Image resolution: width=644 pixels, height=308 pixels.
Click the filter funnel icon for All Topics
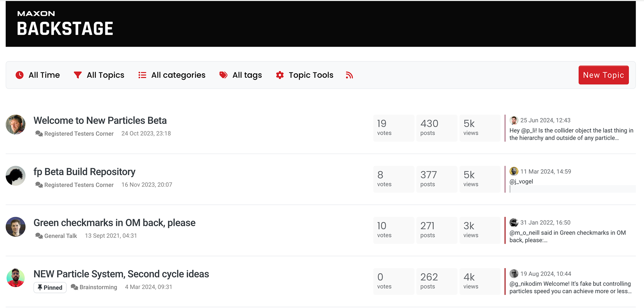pyautogui.click(x=77, y=75)
